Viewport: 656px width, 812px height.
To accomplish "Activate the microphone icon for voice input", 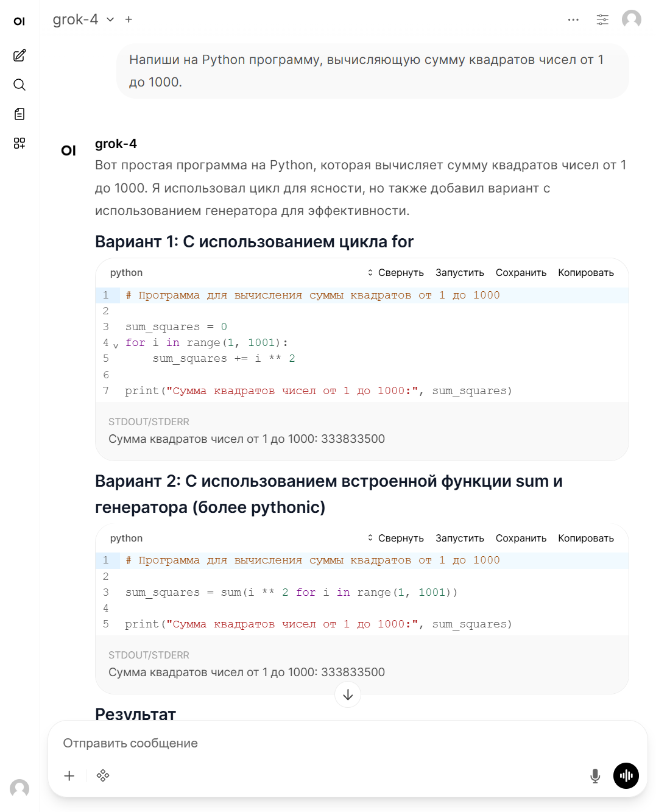I will tap(594, 775).
